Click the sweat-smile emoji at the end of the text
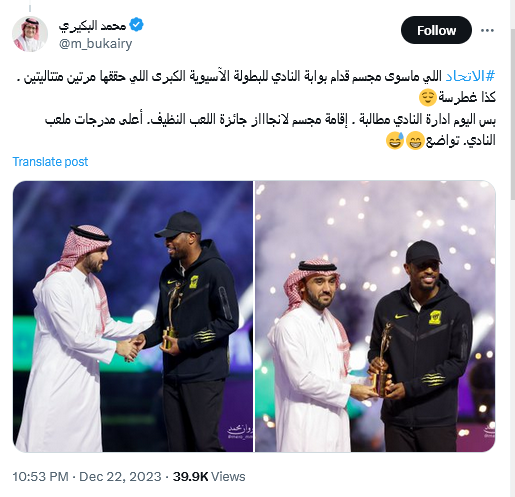515x497 pixels. pos(395,141)
